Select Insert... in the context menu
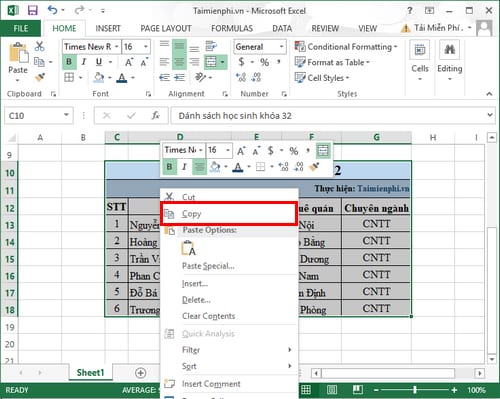The width and height of the screenshot is (500, 399). click(229, 284)
